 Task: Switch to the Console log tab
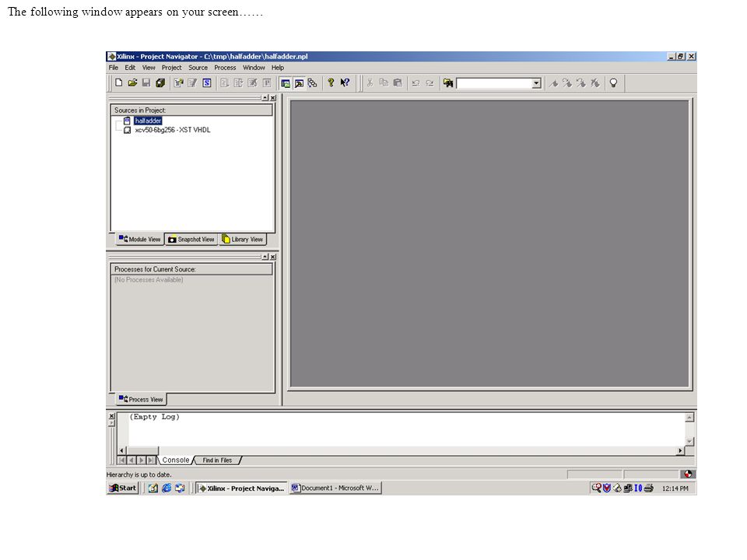pos(176,460)
